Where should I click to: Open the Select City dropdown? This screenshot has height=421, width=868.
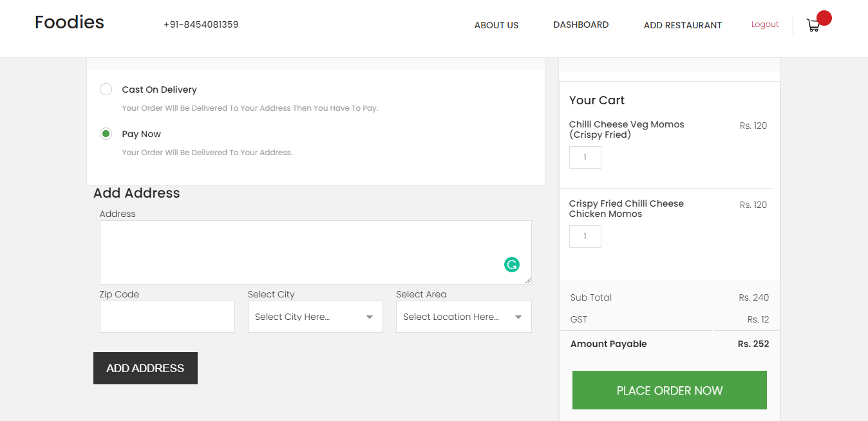[x=316, y=317]
